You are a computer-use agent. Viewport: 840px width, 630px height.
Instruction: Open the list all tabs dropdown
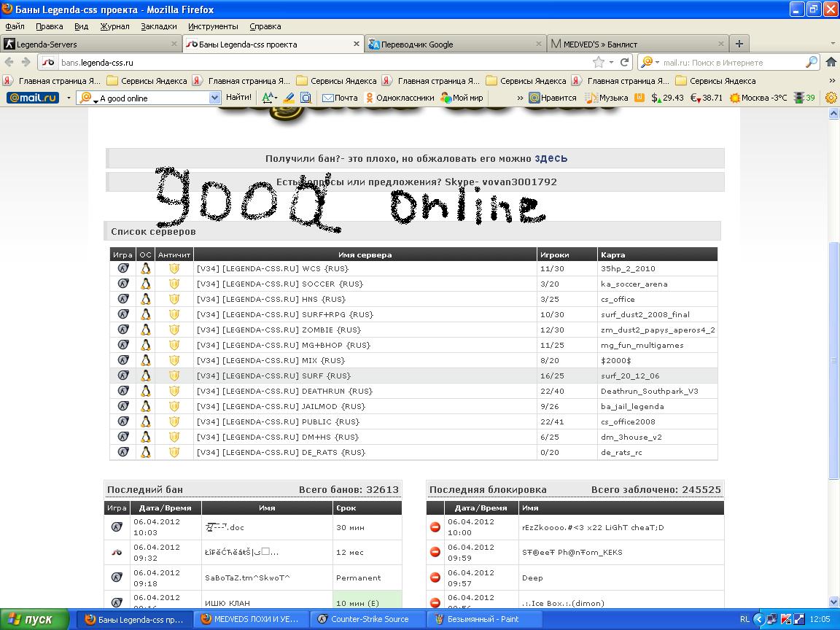[833, 44]
